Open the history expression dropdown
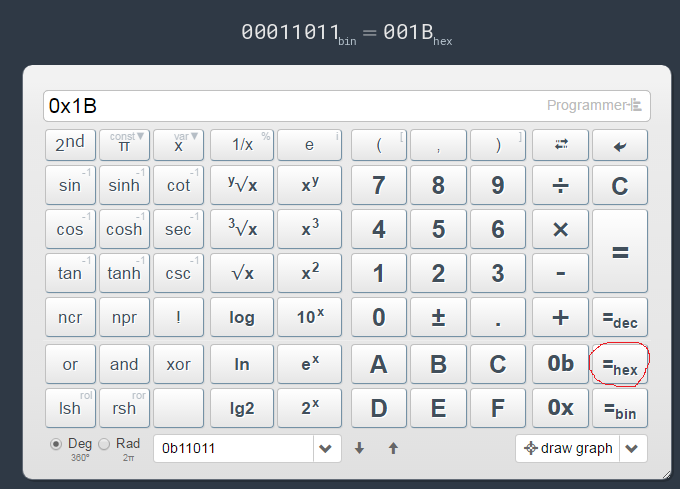The image size is (680, 489). pos(326,449)
